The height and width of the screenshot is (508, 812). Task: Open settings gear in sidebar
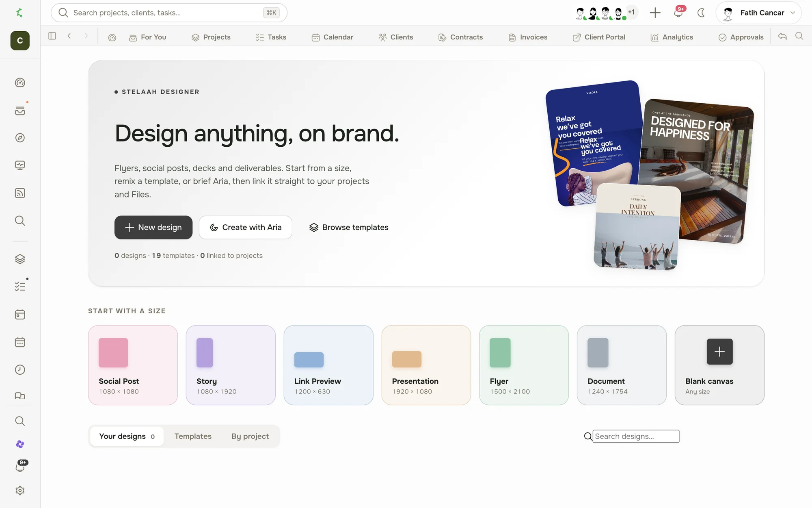click(x=20, y=491)
